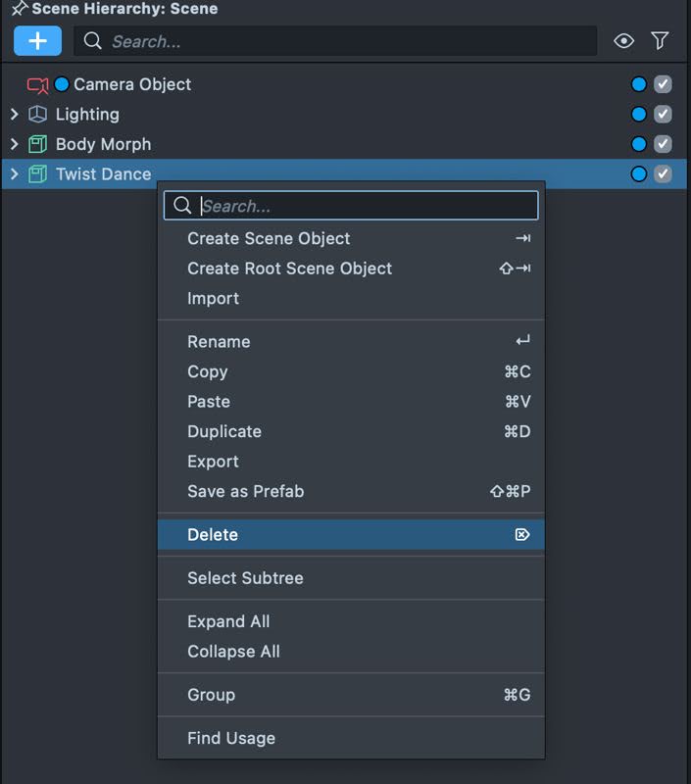Toggle the Body Morph enabled checkbox
The height and width of the screenshot is (784, 691).
pos(663,145)
